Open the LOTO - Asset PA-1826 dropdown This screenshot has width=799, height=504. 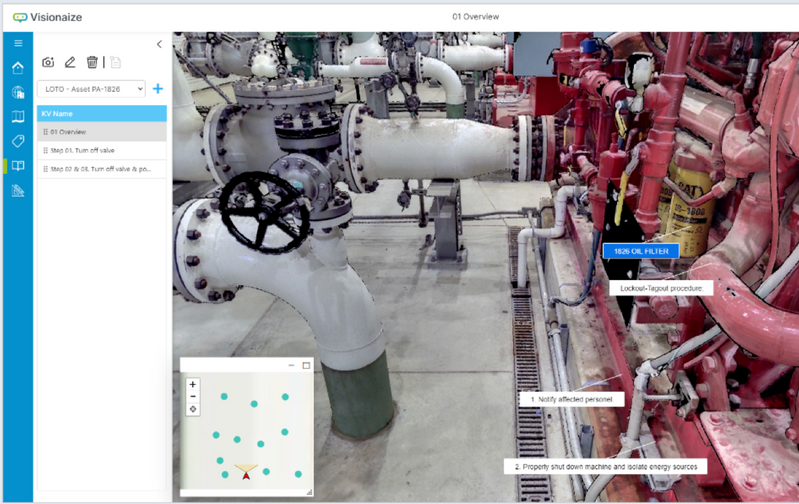click(x=91, y=89)
